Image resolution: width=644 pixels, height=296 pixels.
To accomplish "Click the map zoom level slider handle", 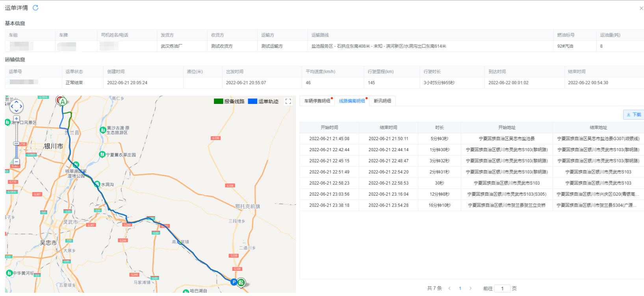I will (x=16, y=144).
